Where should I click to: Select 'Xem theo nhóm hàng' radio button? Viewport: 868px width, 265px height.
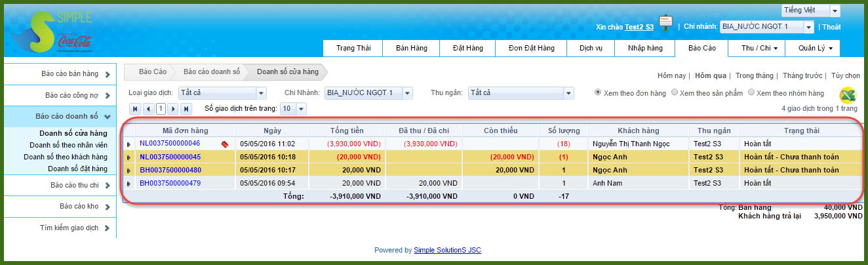tap(751, 92)
